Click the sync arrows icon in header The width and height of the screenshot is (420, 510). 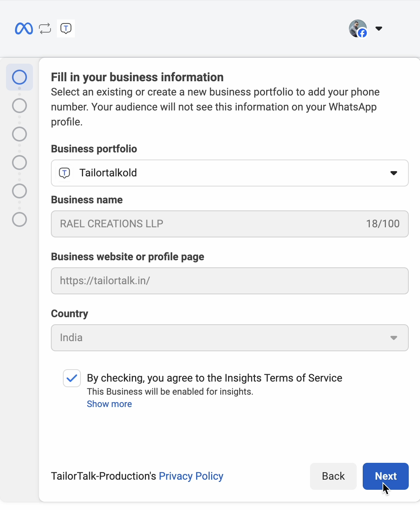point(45,28)
